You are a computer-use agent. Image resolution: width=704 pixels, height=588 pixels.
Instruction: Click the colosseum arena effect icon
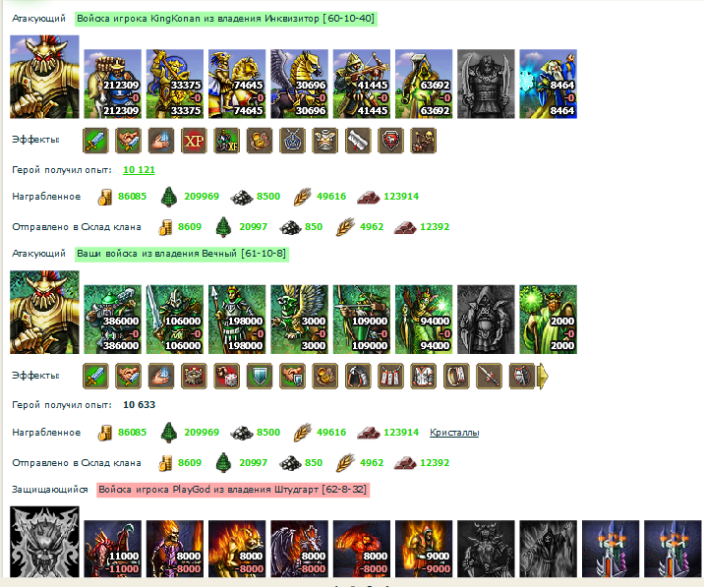point(194,376)
